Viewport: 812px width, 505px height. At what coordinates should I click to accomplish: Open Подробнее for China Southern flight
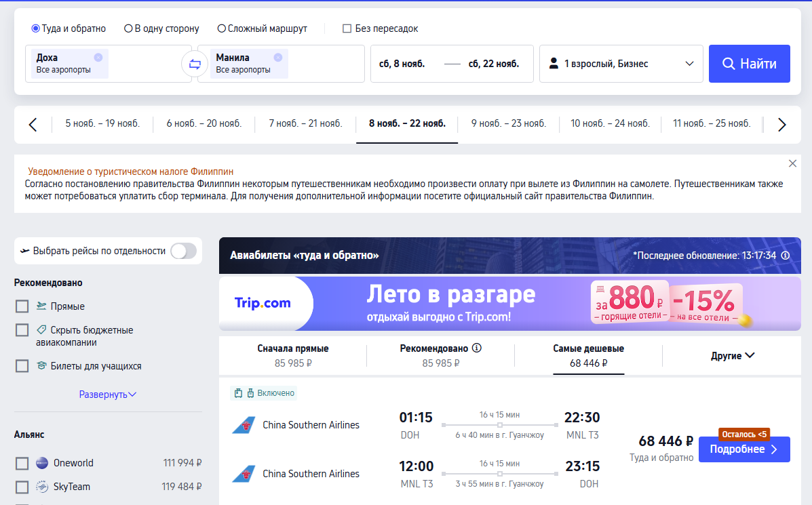pyautogui.click(x=744, y=449)
